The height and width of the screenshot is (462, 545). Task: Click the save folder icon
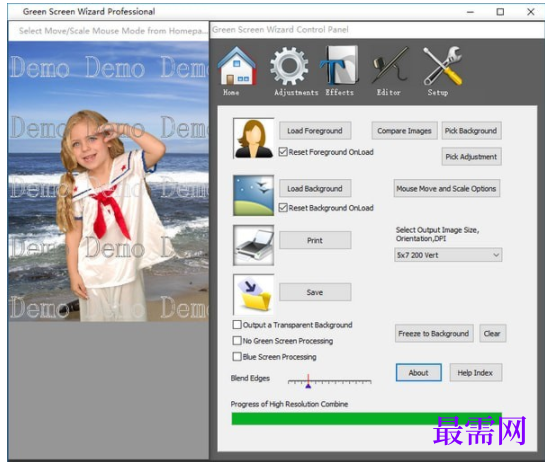(x=253, y=294)
